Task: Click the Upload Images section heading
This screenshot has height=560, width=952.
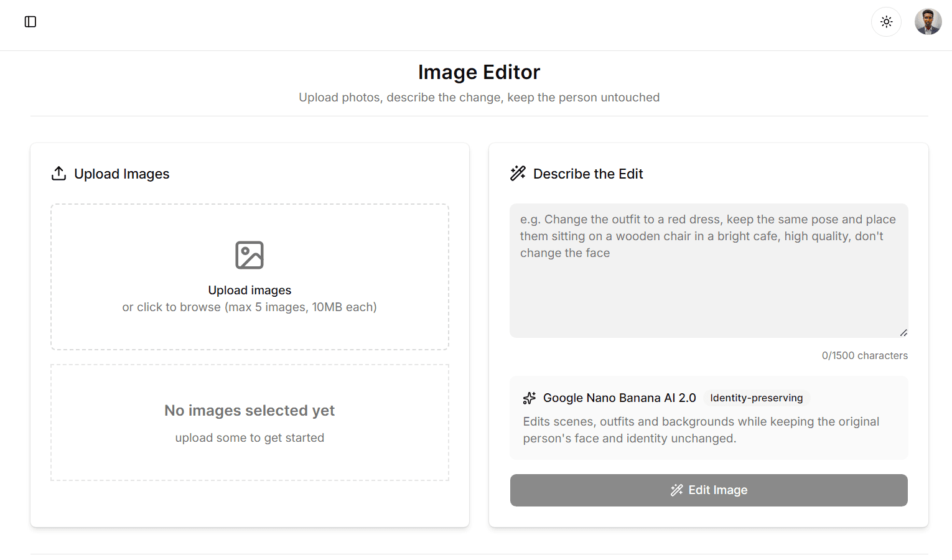Action: (122, 174)
